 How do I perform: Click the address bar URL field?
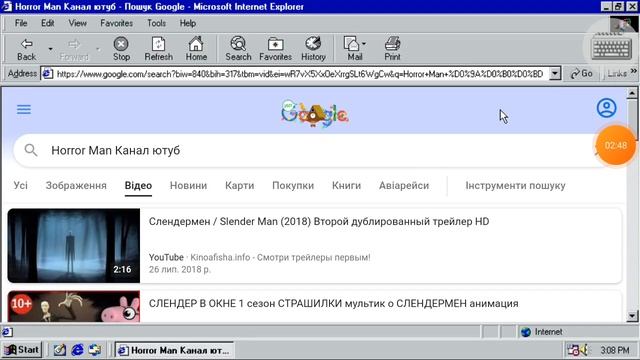pyautogui.click(x=300, y=74)
